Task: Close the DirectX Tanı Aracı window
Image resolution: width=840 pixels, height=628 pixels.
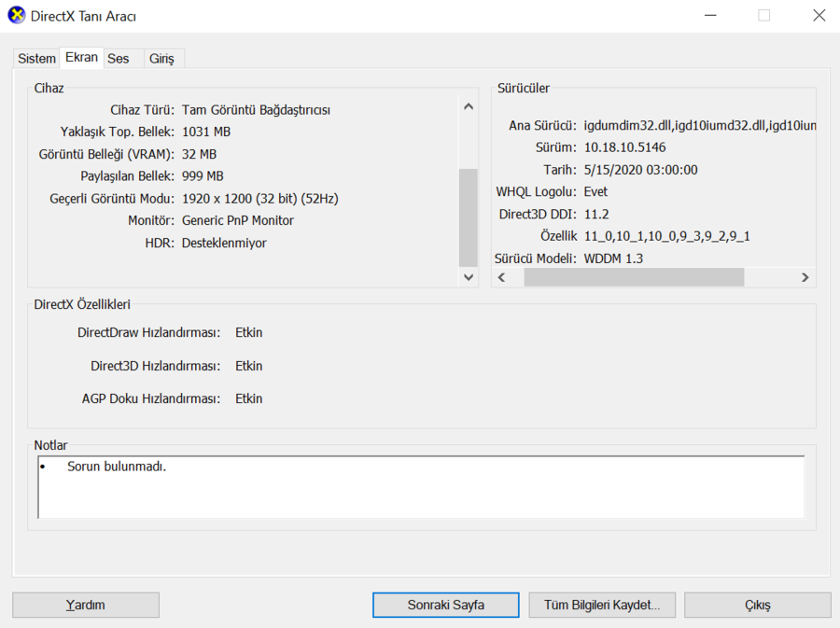Action: click(x=819, y=16)
